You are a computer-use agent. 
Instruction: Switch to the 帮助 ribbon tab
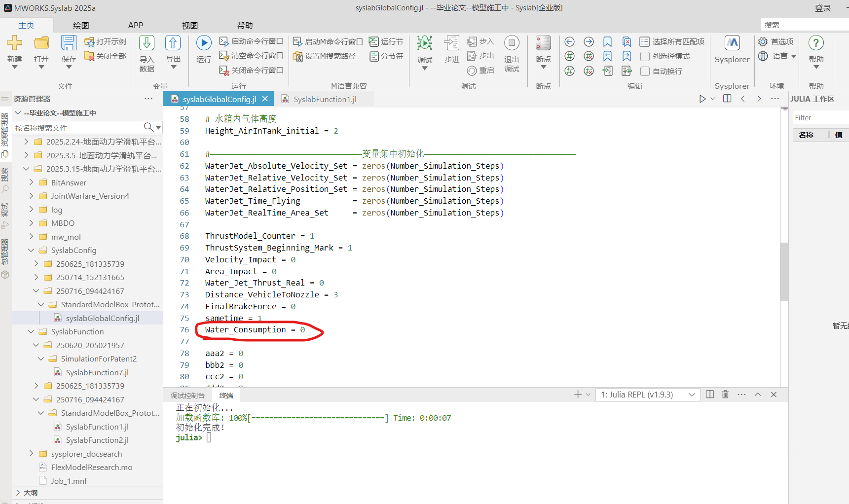[245, 25]
